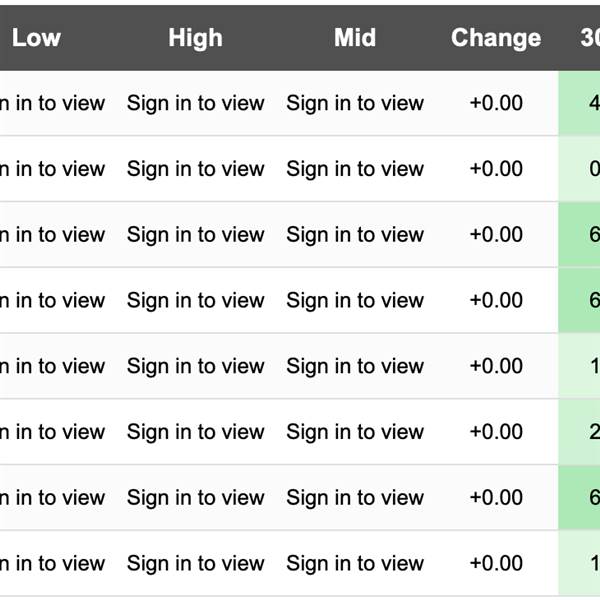
Task: Open seventh row's Mid 'Sign in to view' link
Action: (x=355, y=498)
